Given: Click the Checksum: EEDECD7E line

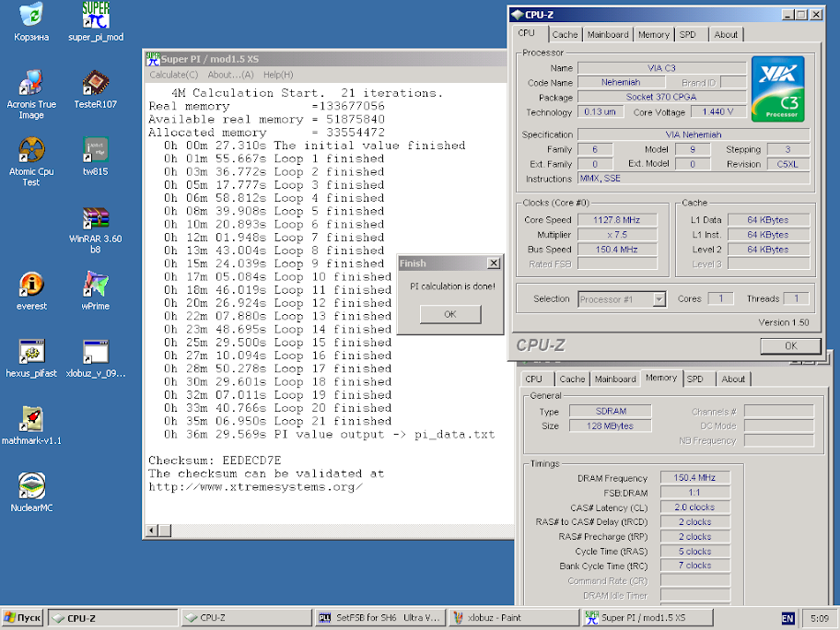Looking at the screenshot, I should (x=215, y=461).
